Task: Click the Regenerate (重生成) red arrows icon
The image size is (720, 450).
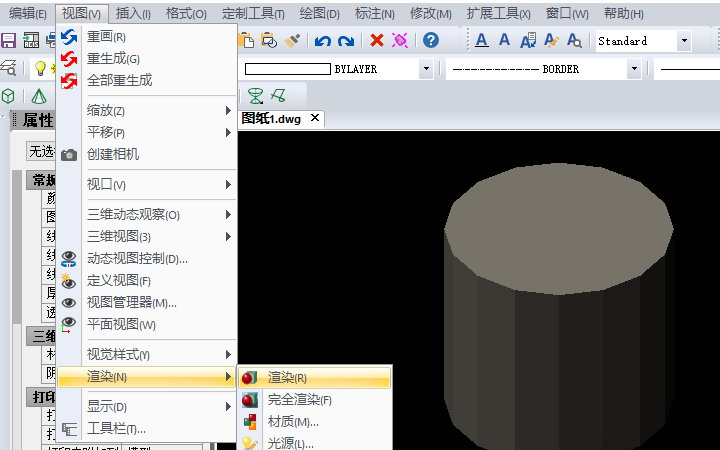Action: point(69,59)
